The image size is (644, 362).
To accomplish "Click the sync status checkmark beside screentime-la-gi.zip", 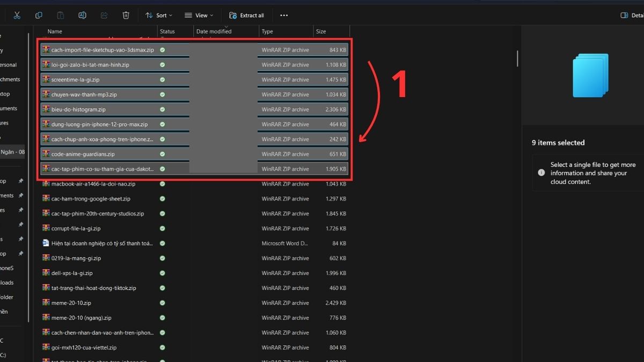I will click(162, 79).
